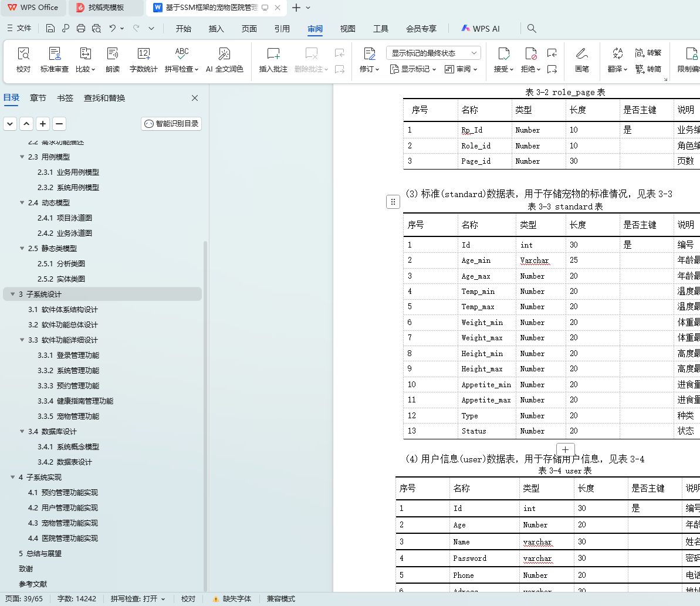
Task: Go to 3.4.2 数据表设计 heading
Action: click(x=65, y=462)
